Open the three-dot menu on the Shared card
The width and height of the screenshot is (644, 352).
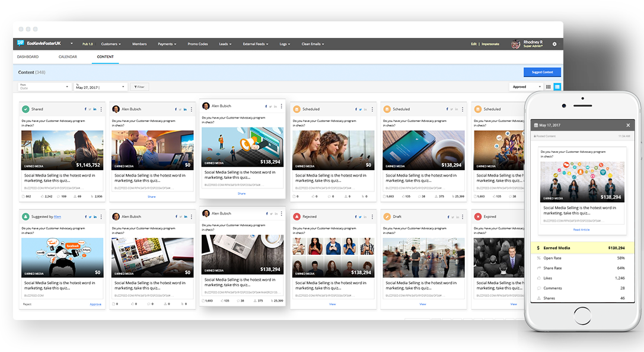(101, 109)
